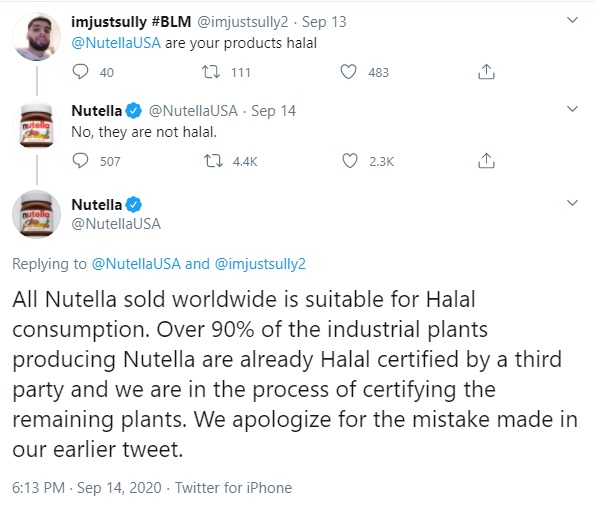Open @imjustsully2 link in Replying to line
This screenshot has width=595, height=510.
click(x=260, y=264)
